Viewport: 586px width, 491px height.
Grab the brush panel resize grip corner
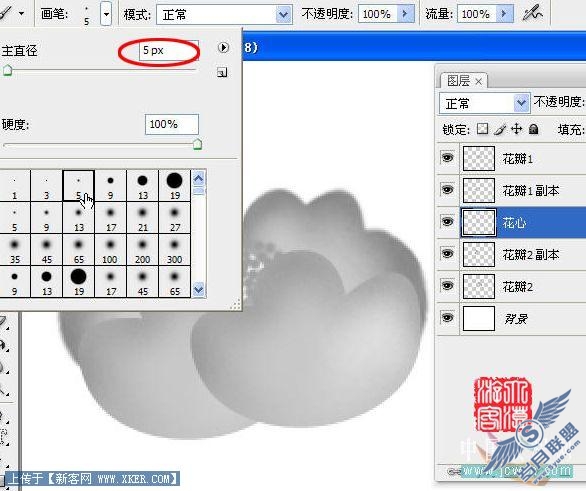[236, 304]
